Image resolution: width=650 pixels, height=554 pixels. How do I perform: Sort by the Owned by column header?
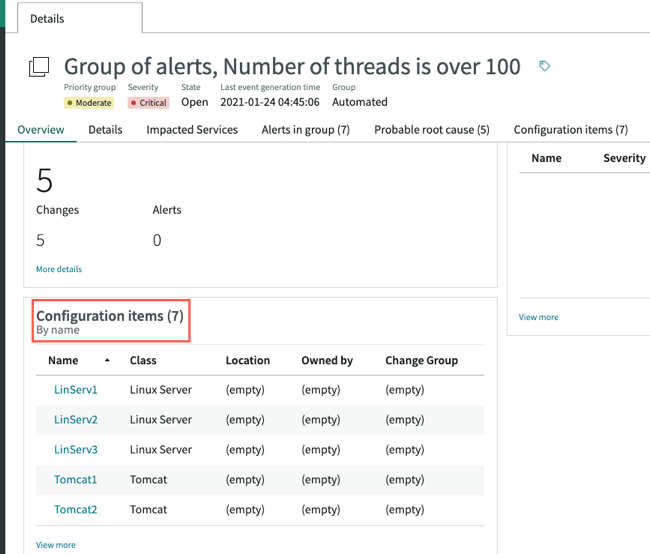point(327,360)
